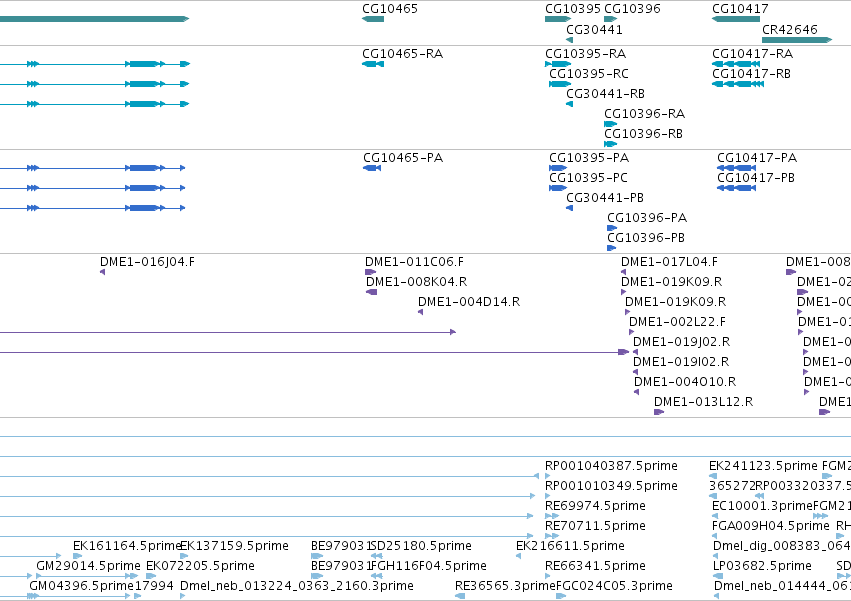The image size is (851, 601).
Task: Select the CG10395 gene label
Action: coord(573,9)
